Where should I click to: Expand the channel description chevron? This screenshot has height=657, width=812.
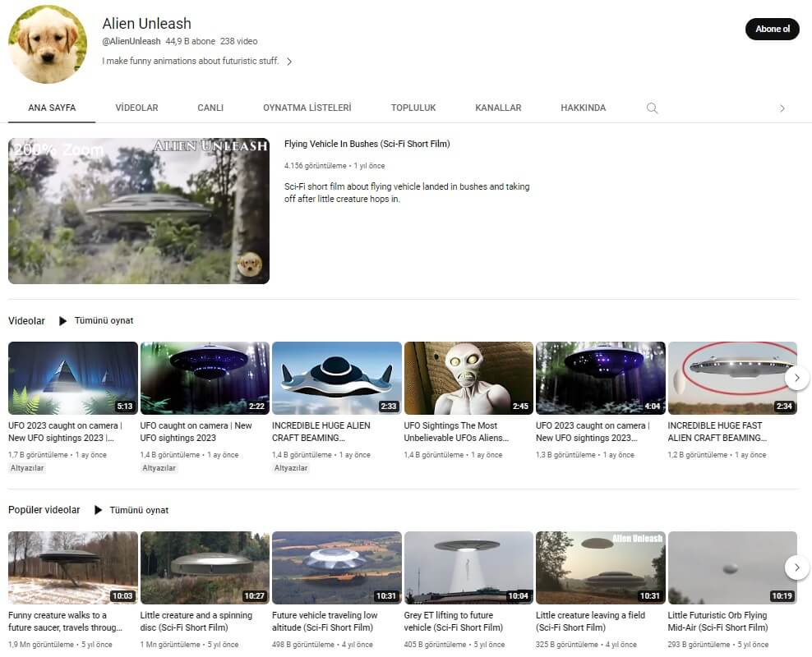pos(289,62)
